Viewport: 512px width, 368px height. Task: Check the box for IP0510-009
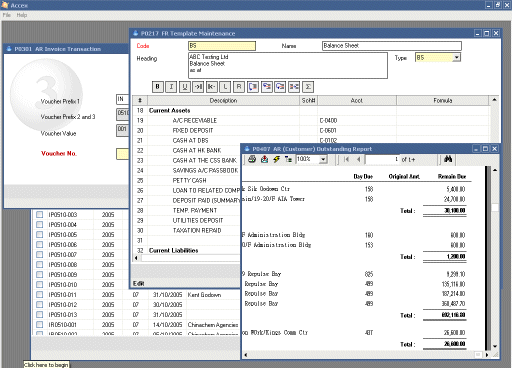coord(39,275)
